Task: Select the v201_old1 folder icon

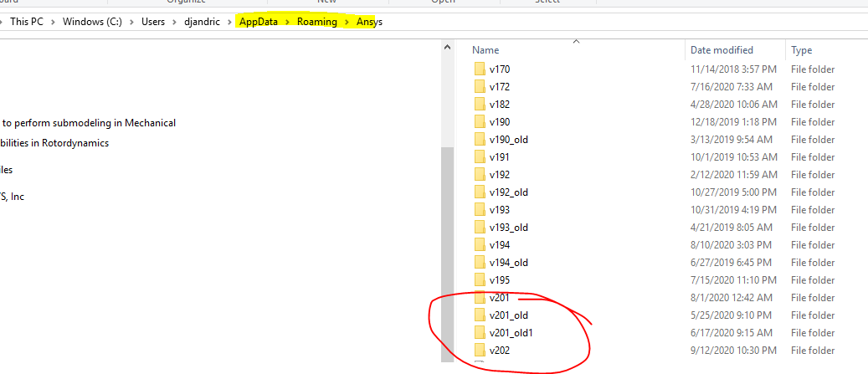Action: pyautogui.click(x=480, y=332)
